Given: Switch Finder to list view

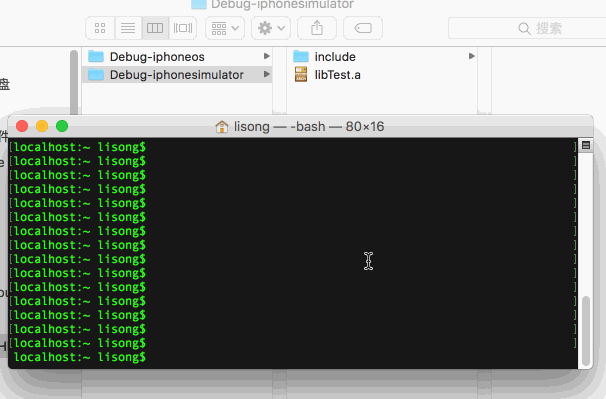Looking at the screenshot, I should pos(128,28).
